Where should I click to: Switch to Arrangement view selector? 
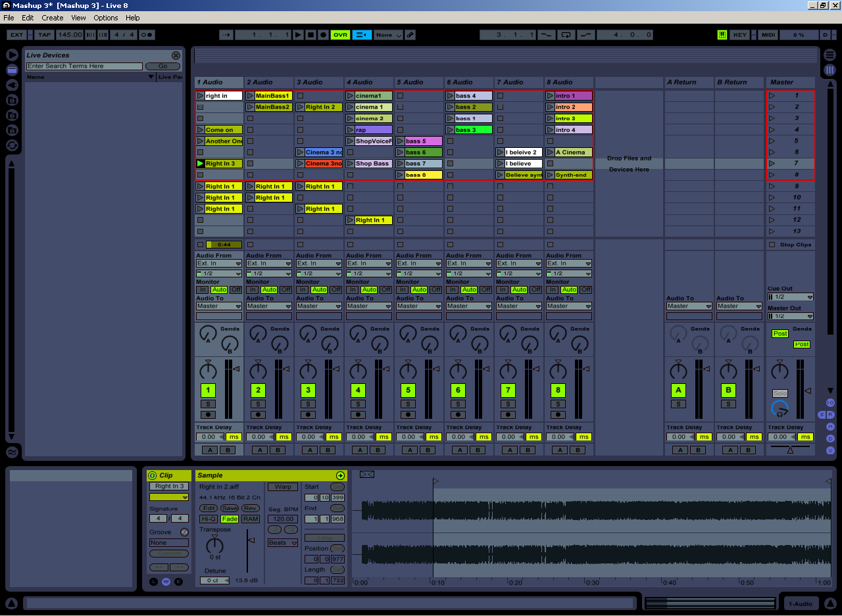[x=830, y=55]
